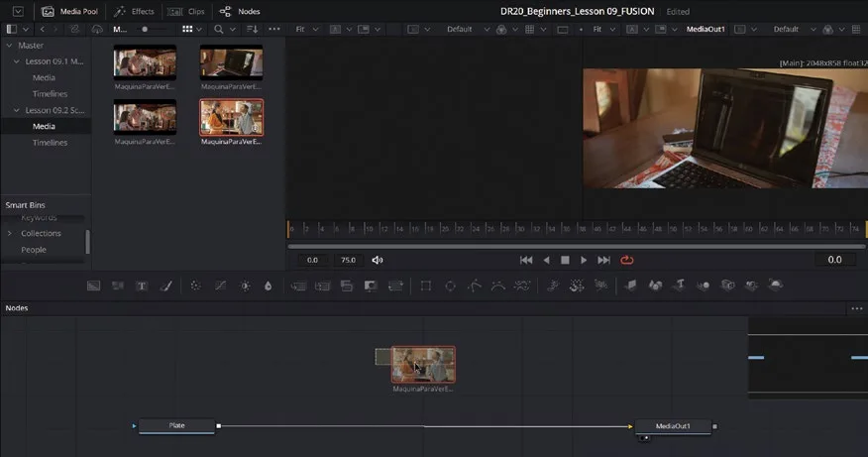
Task: Add a Background node from the toolbar
Action: click(93, 286)
